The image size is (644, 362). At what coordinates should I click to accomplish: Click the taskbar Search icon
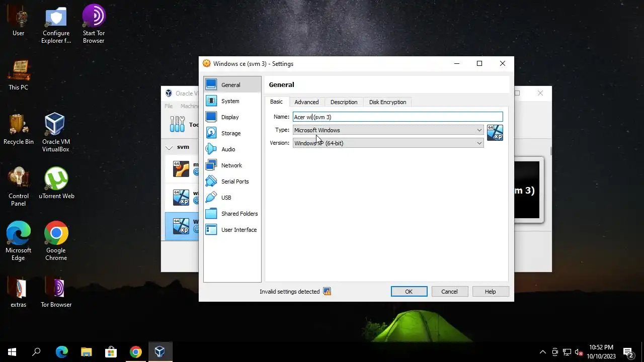36,352
